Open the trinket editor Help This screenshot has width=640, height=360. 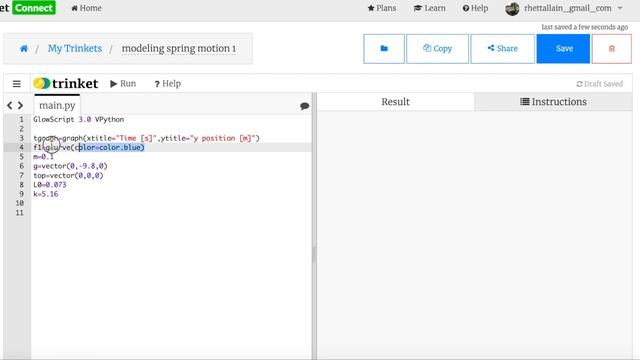(167, 84)
